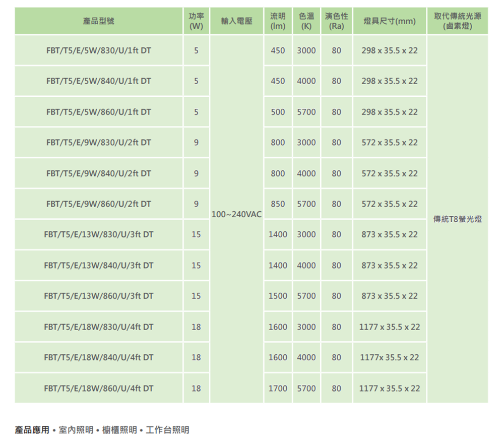
Task: Select the FBT/T5/E/5W/840/U/1ft DT model cell
Action: click(x=99, y=81)
